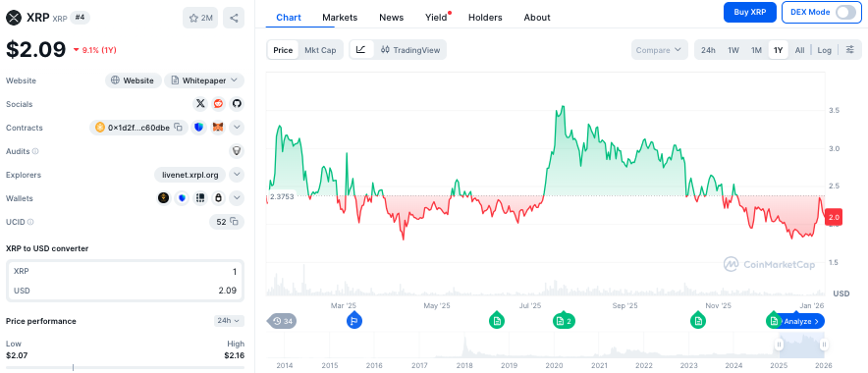868x373 pixels.
Task: Set chart range to 1M
Action: pyautogui.click(x=756, y=50)
